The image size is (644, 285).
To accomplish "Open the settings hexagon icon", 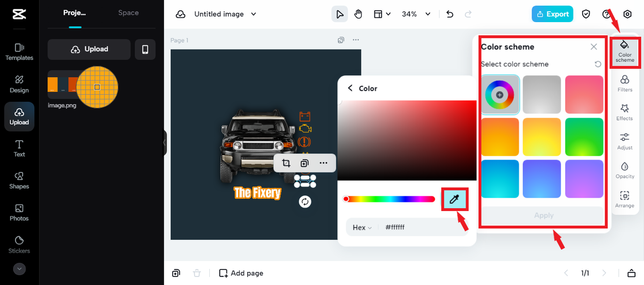I will coord(627,14).
